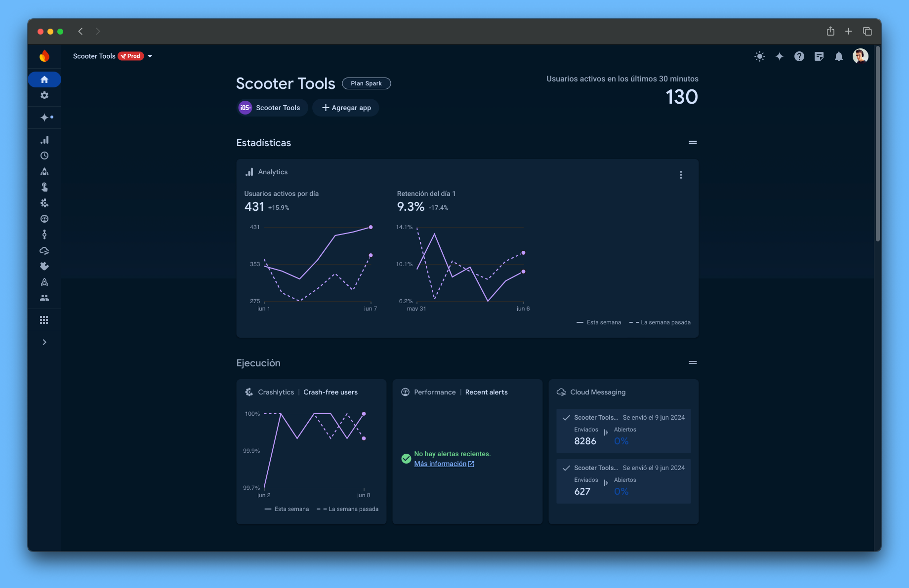Open all products with the grid icon
The width and height of the screenshot is (909, 588).
pos(44,319)
